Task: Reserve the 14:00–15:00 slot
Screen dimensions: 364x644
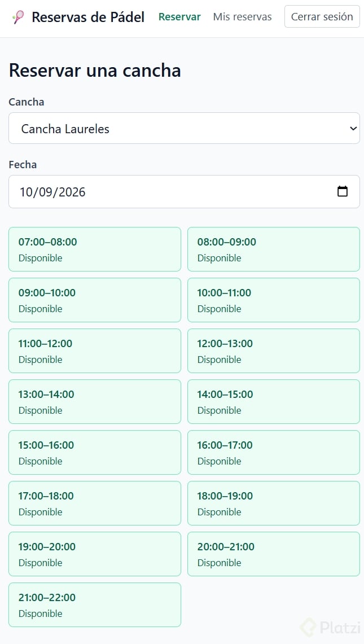Action: click(274, 402)
